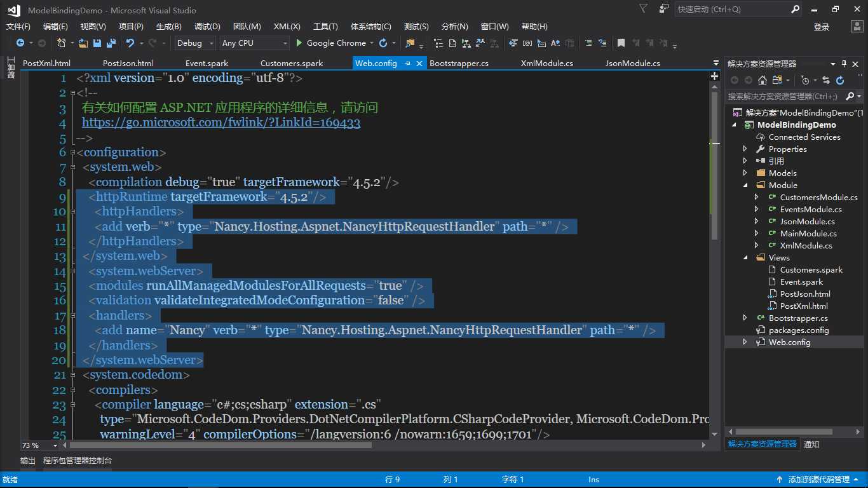Click Sync with Active Document icon
This screenshot has width=868, height=488.
click(826, 80)
